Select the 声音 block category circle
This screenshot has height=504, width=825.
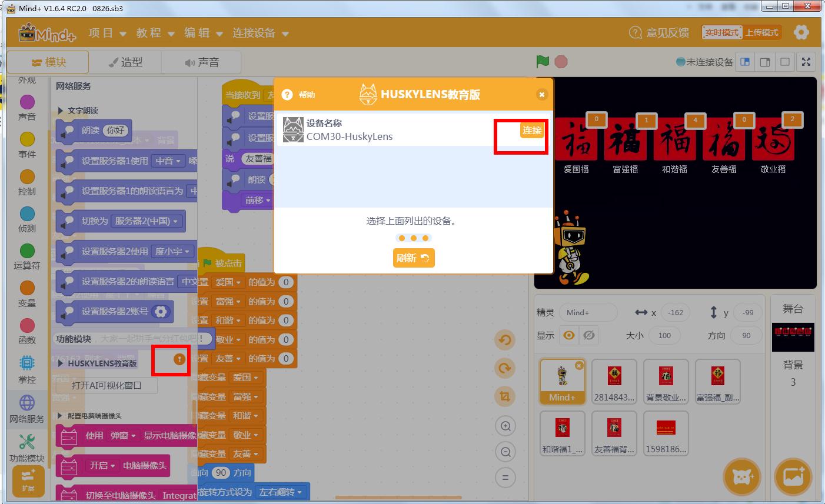[27, 102]
